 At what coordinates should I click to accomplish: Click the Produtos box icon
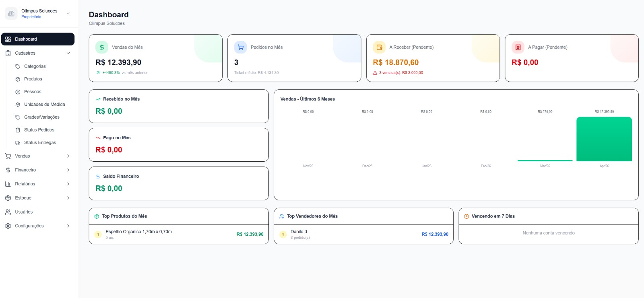18,79
